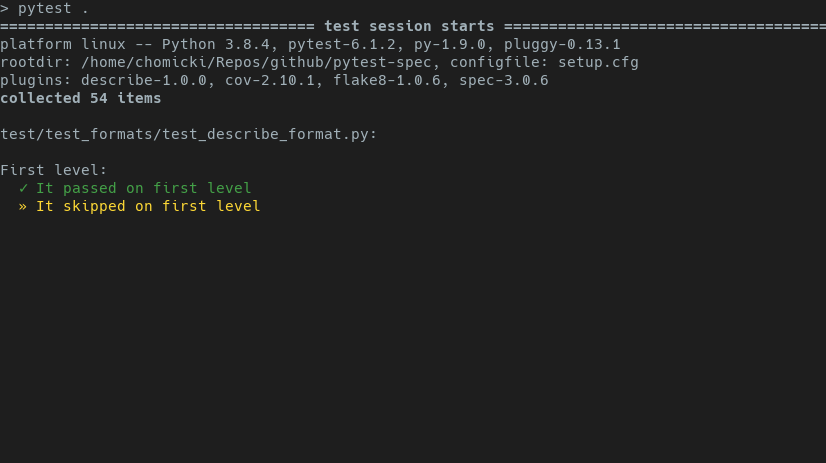Click the yellow double-arrow skipped icon
This screenshot has width=826, height=463.
tap(23, 206)
